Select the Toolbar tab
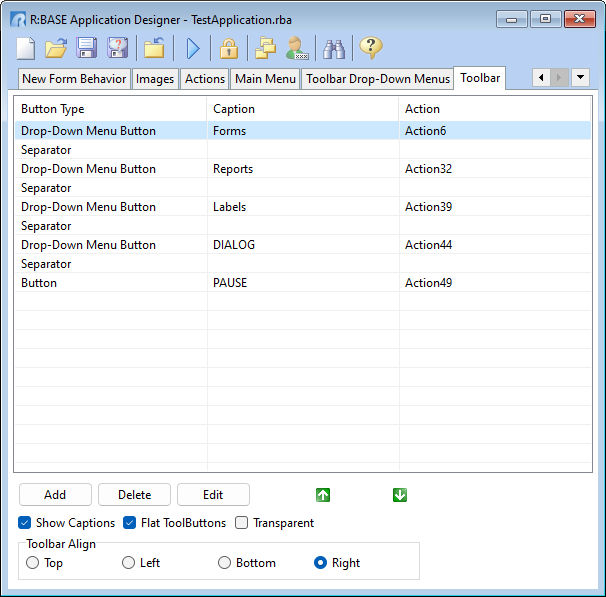 (480, 78)
